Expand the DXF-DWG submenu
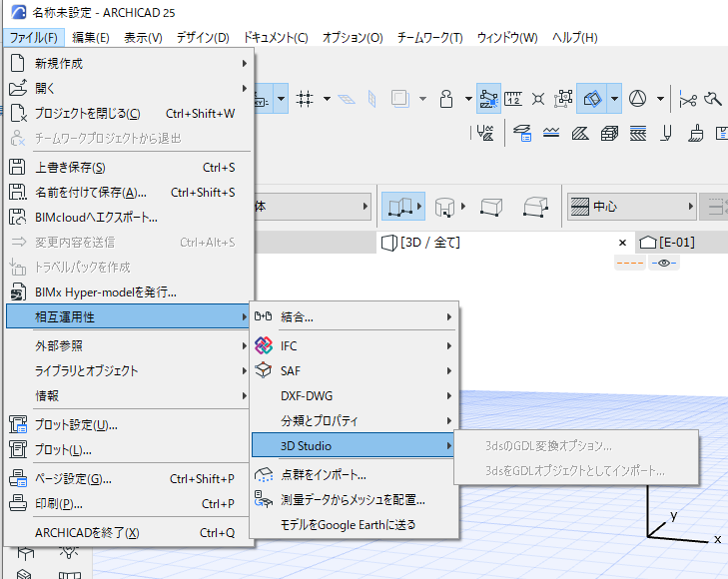Screen dimensions: 728x579 click(x=354, y=395)
